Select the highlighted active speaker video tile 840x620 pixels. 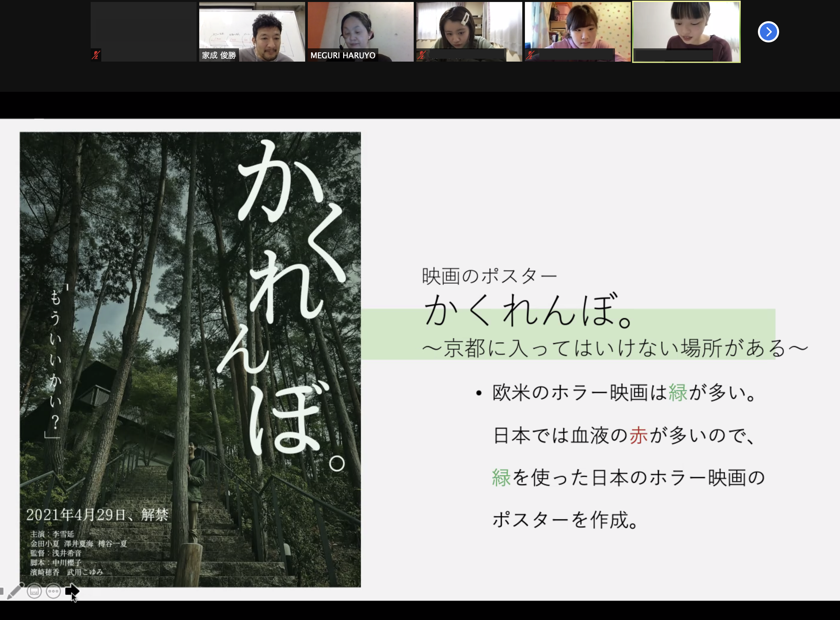click(686, 32)
